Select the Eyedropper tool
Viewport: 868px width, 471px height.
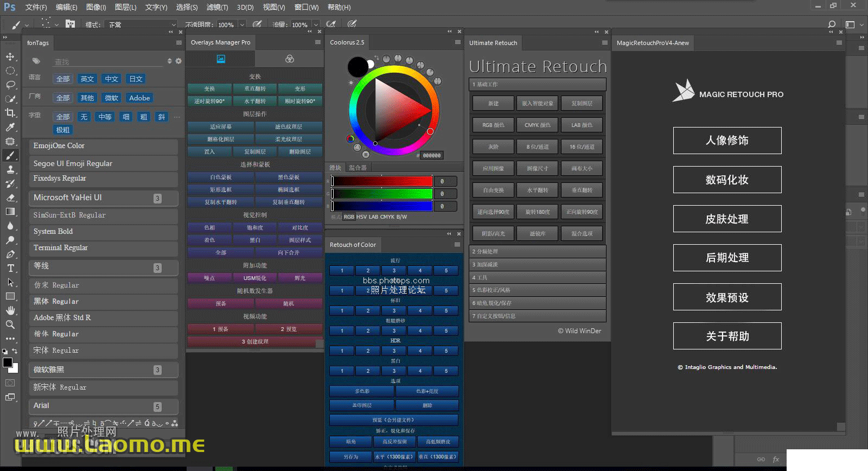(10, 127)
